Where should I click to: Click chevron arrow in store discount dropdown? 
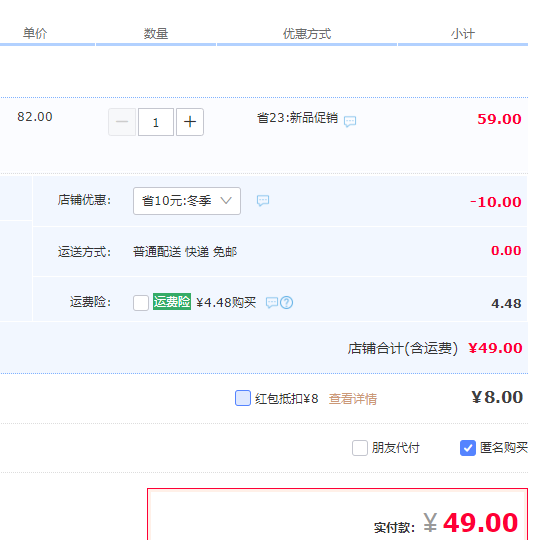226,201
